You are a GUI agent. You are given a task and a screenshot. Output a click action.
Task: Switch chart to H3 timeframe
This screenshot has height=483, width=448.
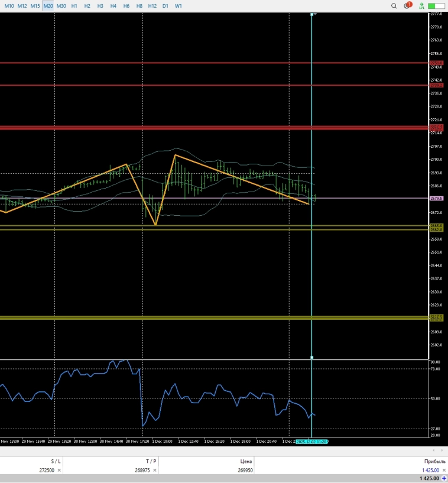pyautogui.click(x=100, y=6)
